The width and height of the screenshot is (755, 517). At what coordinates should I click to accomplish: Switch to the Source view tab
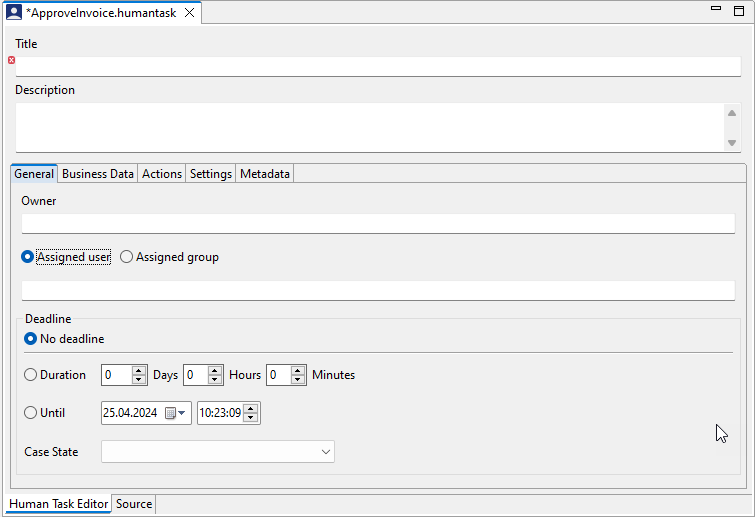coord(134,504)
